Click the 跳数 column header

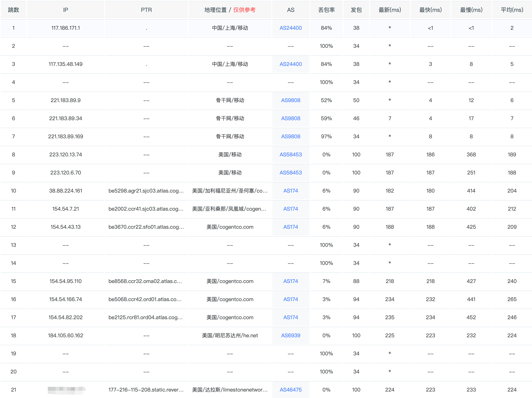click(x=14, y=10)
